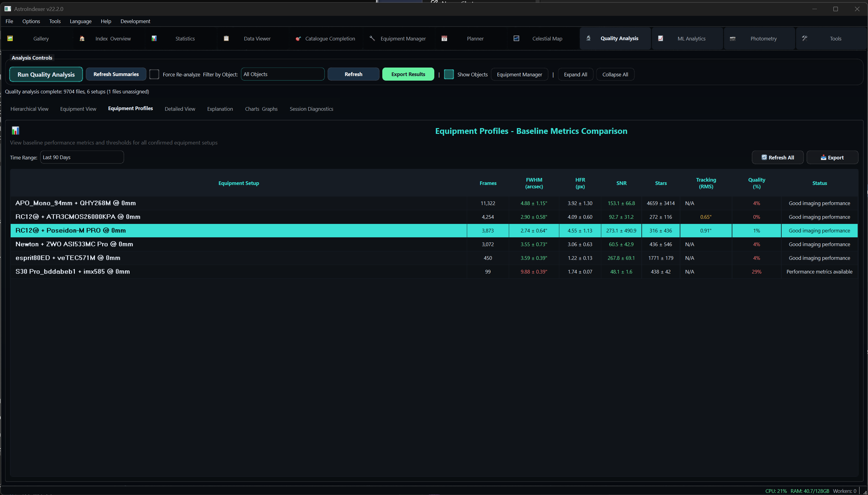Click the ML Analytics pencil icon
This screenshot has height=495, width=868.
click(660, 38)
